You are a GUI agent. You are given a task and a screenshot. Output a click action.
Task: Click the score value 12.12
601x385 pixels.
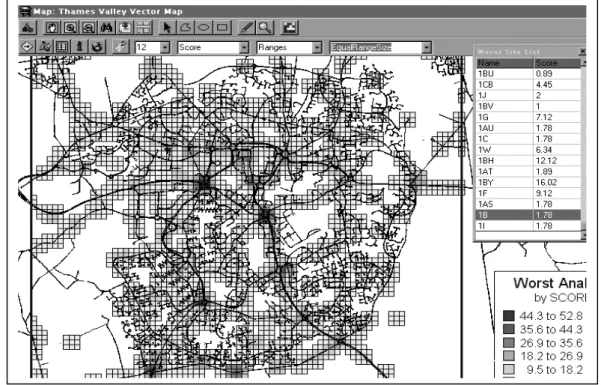point(546,161)
